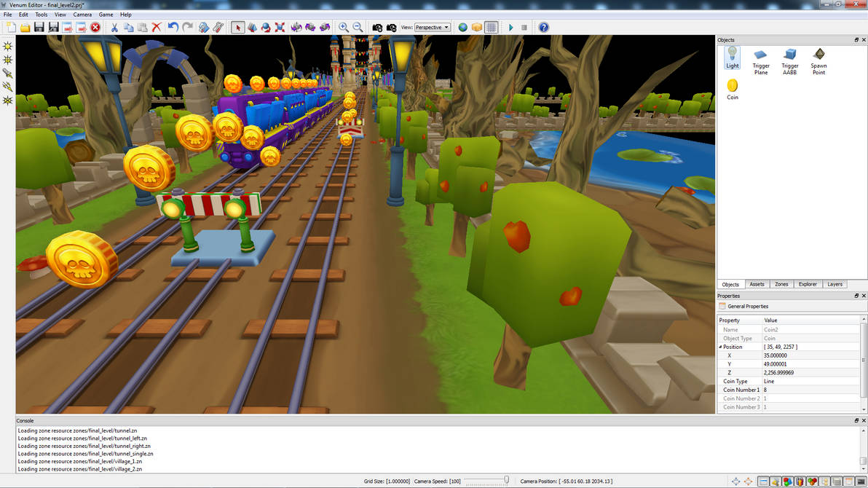The width and height of the screenshot is (868, 488).
Task: Click the red wrench tools icon
Action: [218, 27]
